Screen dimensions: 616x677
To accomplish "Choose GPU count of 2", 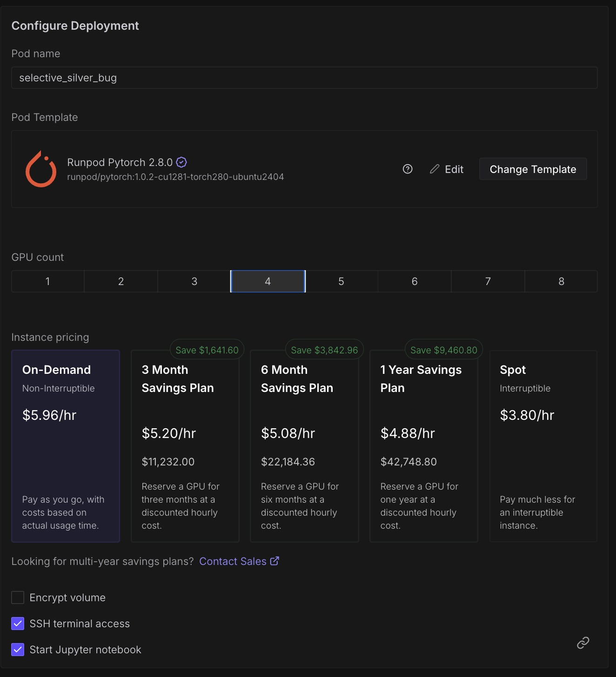I will coord(121,281).
